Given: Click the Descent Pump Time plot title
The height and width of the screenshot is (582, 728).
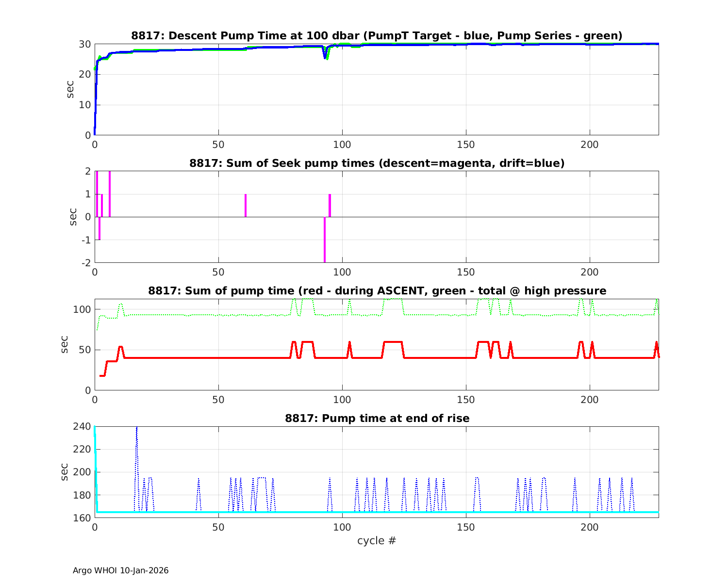Looking at the screenshot, I should [377, 35].
